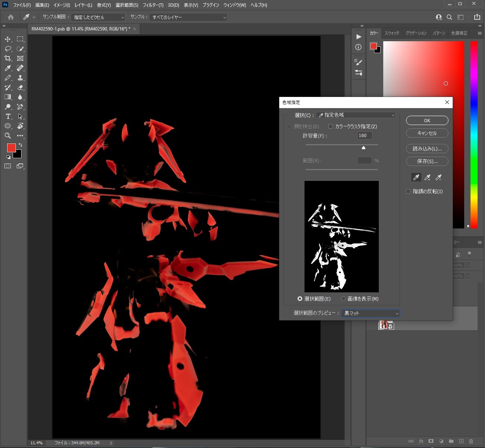Click the Share export icon
Viewport: 485px width, 448px height.
(477, 17)
